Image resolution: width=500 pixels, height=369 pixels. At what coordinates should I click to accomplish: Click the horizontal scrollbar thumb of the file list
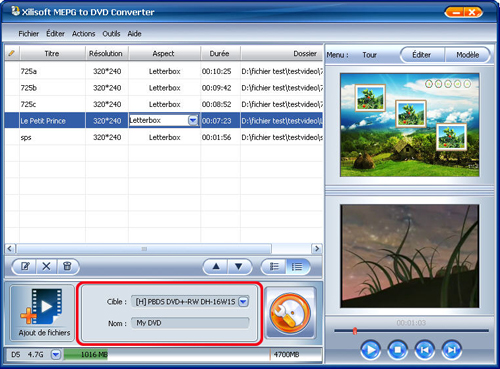[x=144, y=249]
